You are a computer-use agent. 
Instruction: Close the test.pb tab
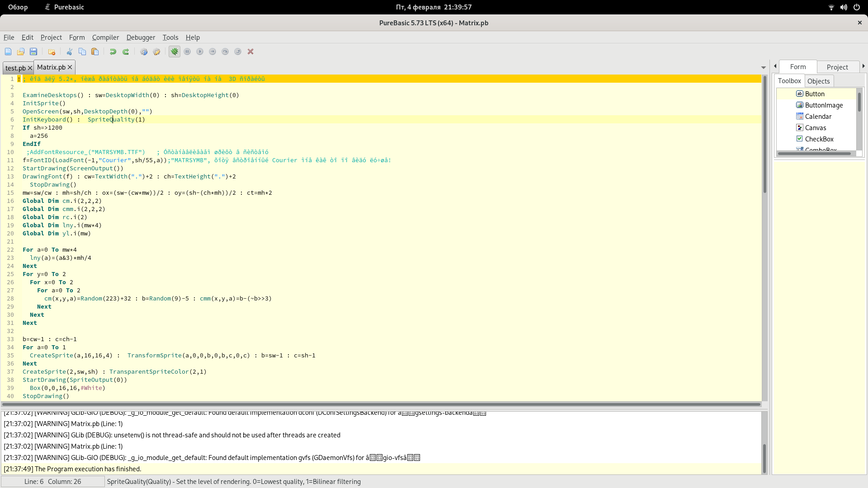tap(30, 68)
